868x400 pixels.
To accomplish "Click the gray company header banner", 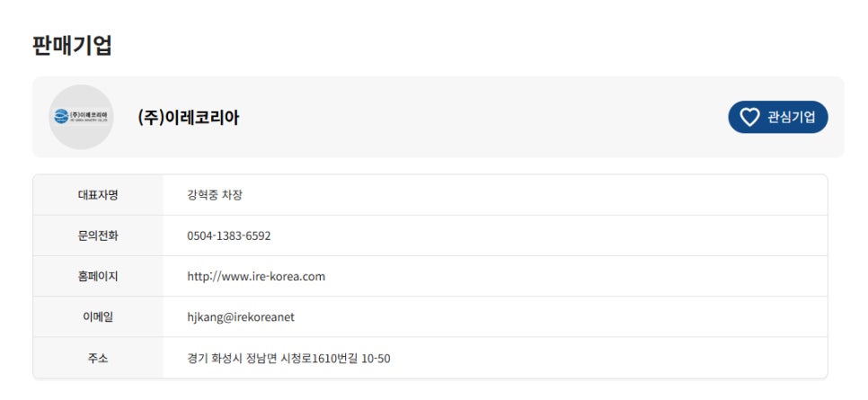I will tap(438, 117).
